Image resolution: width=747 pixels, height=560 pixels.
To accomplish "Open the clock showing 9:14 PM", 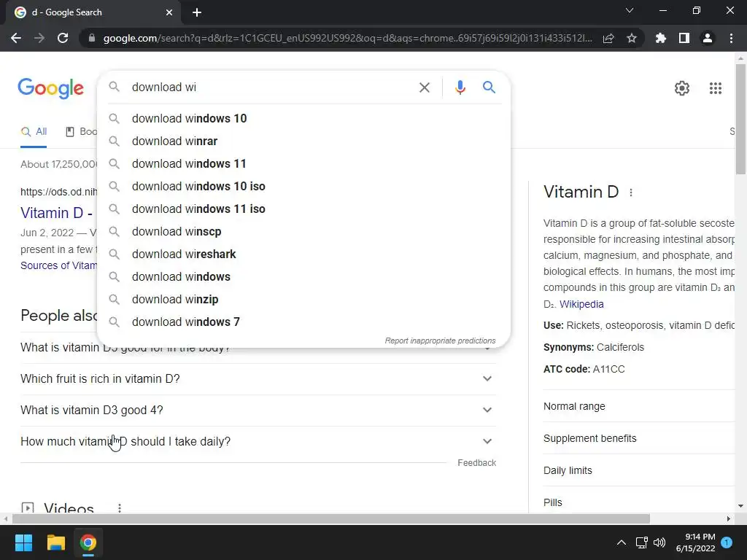I will click(x=695, y=542).
